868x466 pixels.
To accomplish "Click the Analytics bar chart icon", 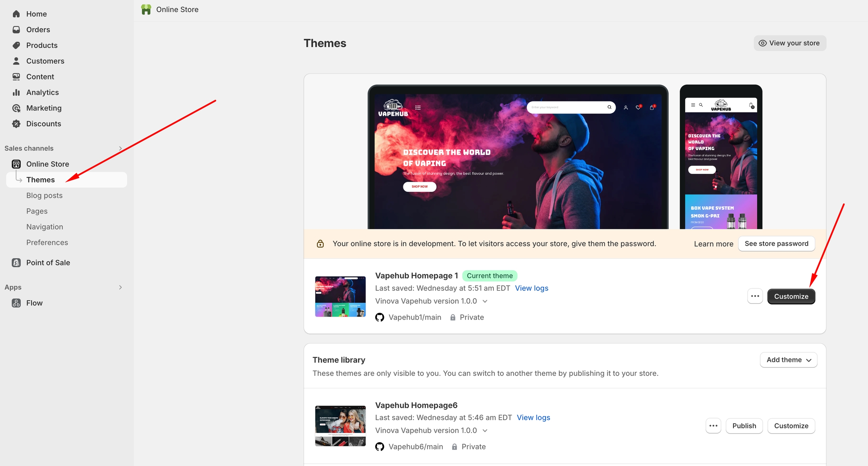I will (x=16, y=92).
